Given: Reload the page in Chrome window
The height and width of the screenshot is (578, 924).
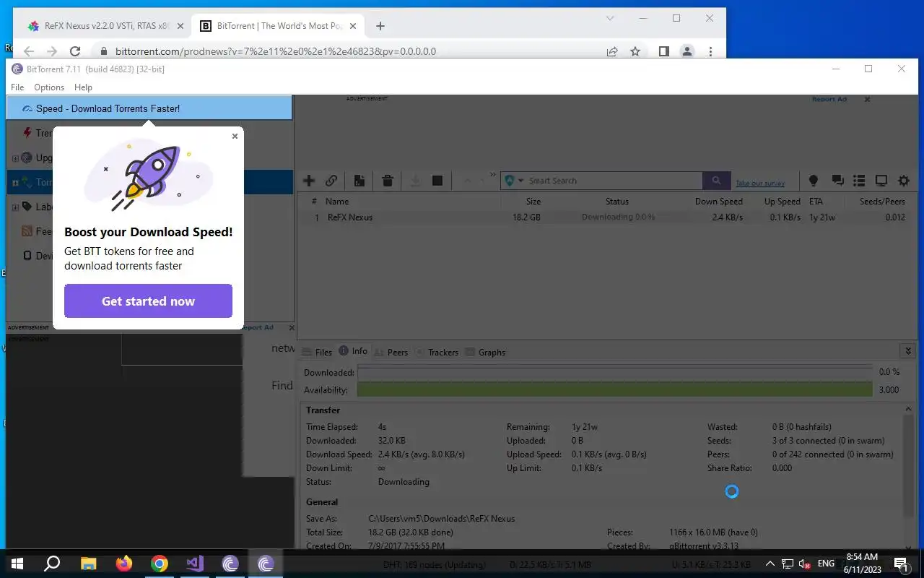Looking at the screenshot, I should click(x=75, y=51).
